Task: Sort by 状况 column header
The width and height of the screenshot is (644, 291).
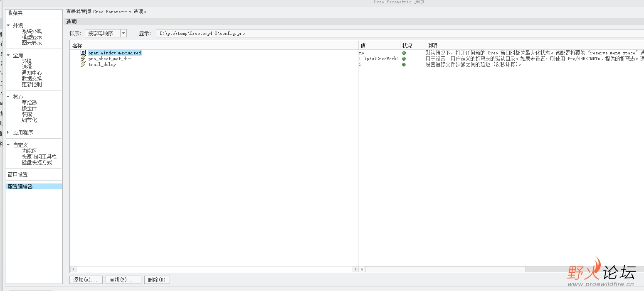Action: click(412, 46)
